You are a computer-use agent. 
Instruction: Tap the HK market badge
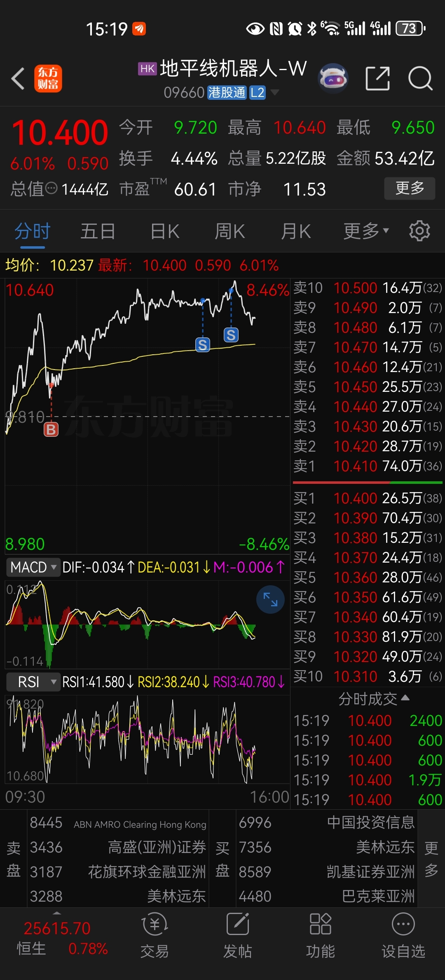coord(148,68)
